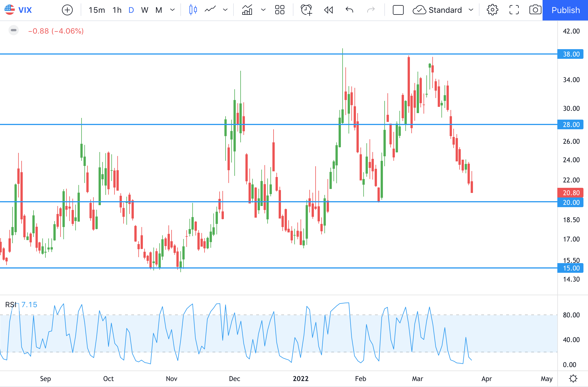Click the 42.00 price scale label
The height and width of the screenshot is (387, 588).
click(571, 31)
